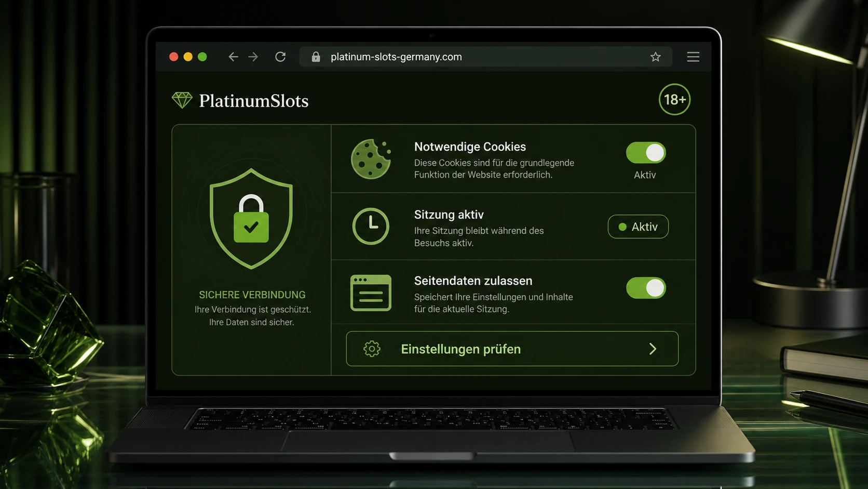
Task: Maximize the window with the green button
Action: [202, 57]
